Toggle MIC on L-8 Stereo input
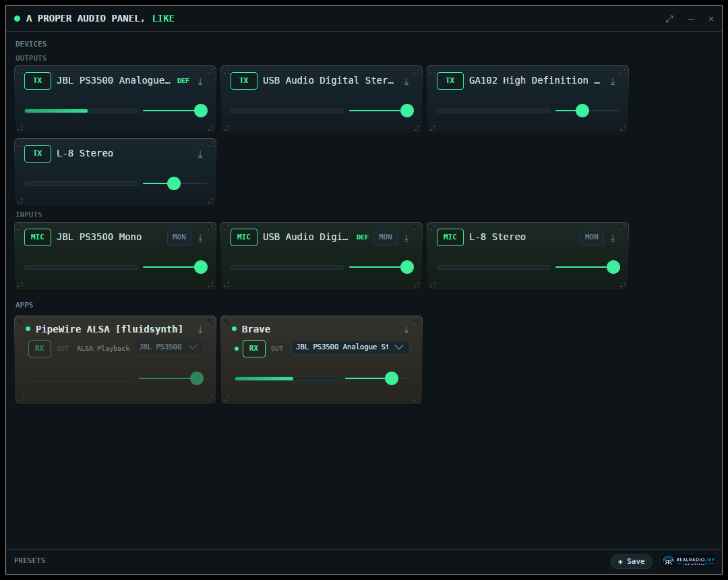The height and width of the screenshot is (580, 728). tap(450, 237)
